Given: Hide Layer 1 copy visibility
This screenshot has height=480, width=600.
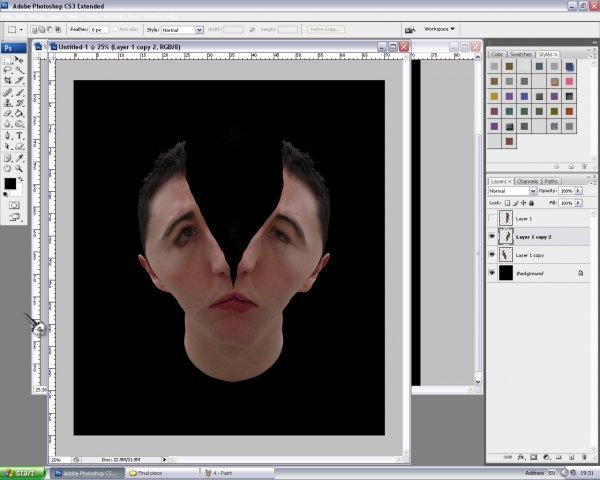Looking at the screenshot, I should click(x=492, y=255).
